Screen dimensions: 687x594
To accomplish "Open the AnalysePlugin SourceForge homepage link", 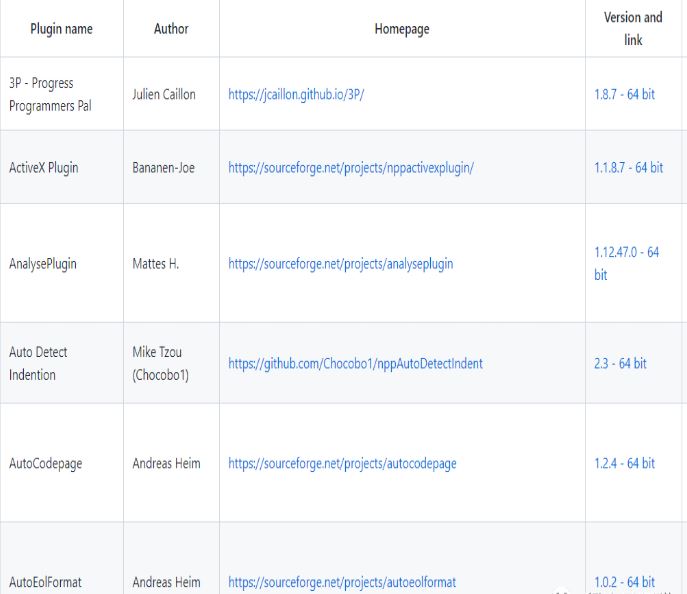I will coord(340,264).
